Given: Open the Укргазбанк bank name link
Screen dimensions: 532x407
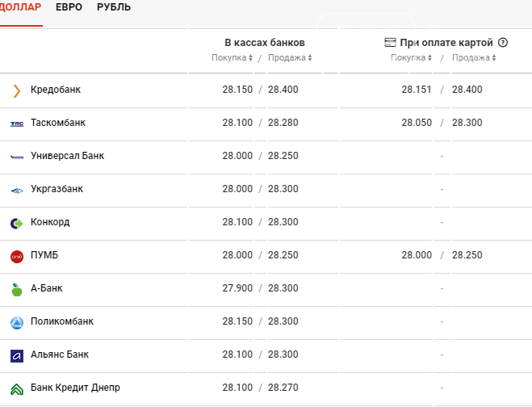Looking at the screenshot, I should (x=57, y=189).
